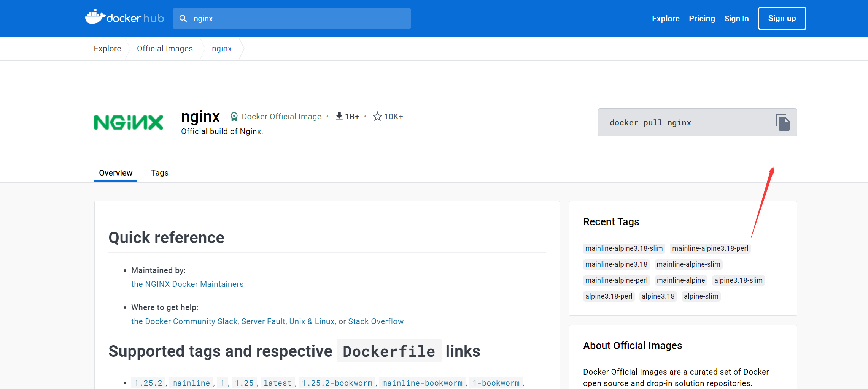Click the mainline-alpine-slim tag
This screenshot has height=389, width=868.
tap(688, 264)
